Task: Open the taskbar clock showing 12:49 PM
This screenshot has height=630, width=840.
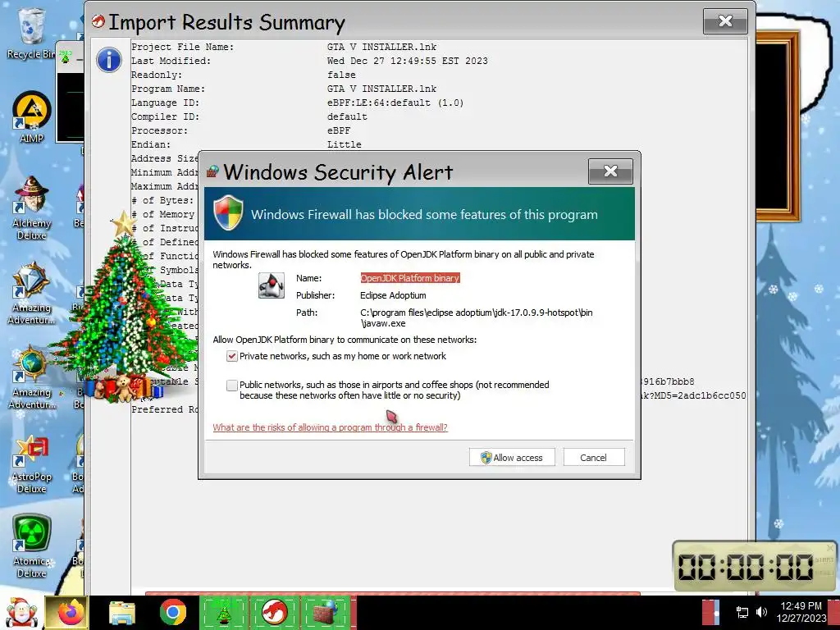Action: coord(801,612)
